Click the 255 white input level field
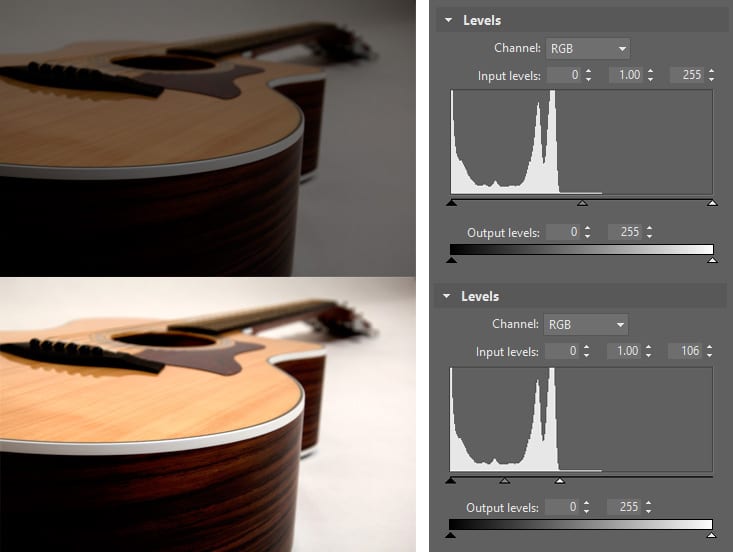The width and height of the screenshot is (733, 552). [x=686, y=75]
